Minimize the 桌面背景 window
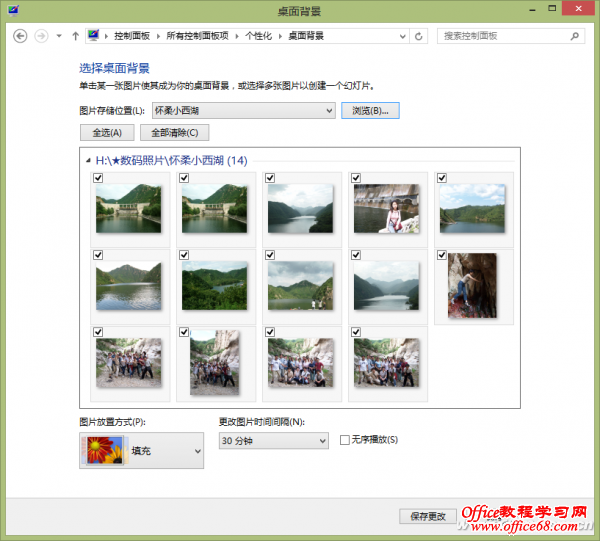This screenshot has height=541, width=600. pyautogui.click(x=532, y=9)
